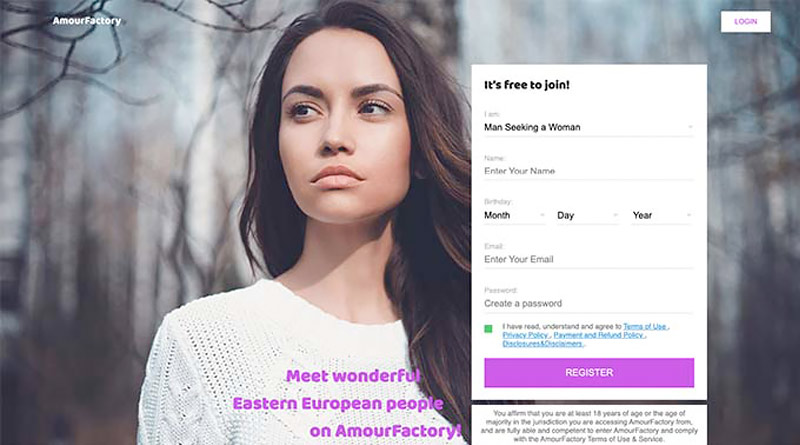Expand the birthday Year dropdown
The width and height of the screenshot is (800, 445).
click(x=662, y=215)
